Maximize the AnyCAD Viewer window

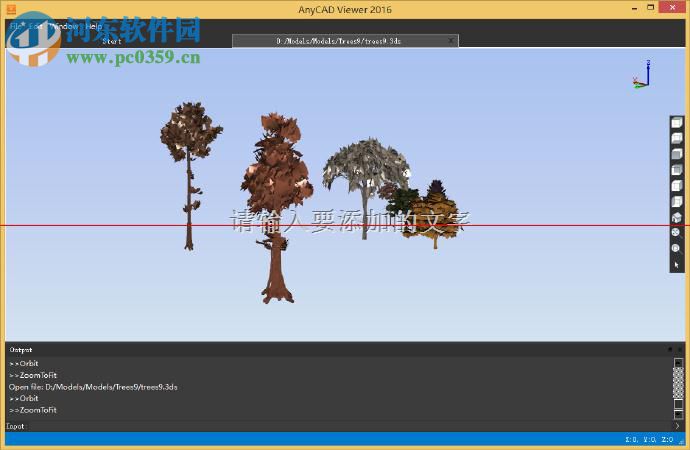pyautogui.click(x=651, y=7)
